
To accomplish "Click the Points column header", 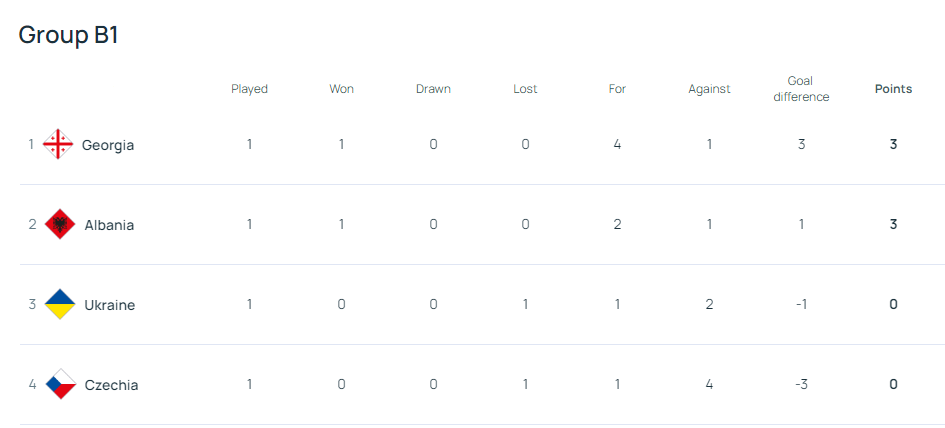I will (893, 89).
